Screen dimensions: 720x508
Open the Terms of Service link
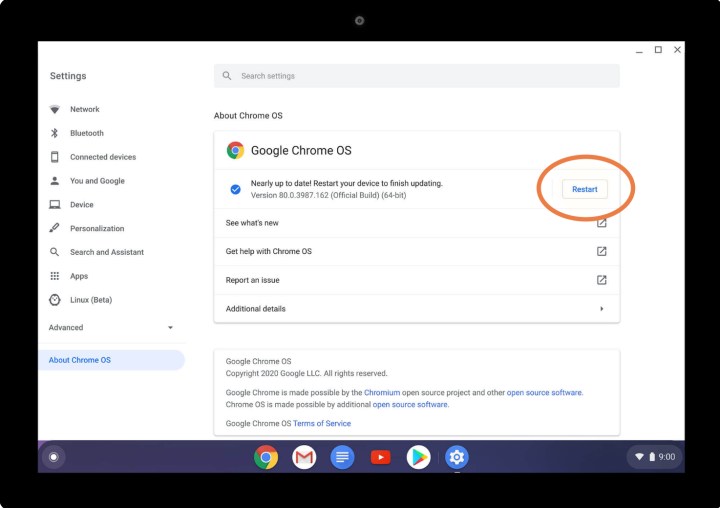322,423
